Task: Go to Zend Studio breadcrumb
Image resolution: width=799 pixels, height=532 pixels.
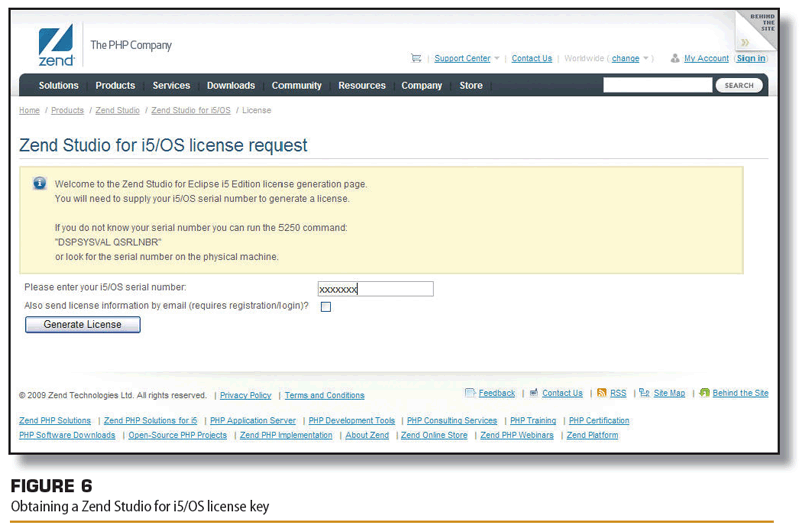Action: click(x=117, y=110)
